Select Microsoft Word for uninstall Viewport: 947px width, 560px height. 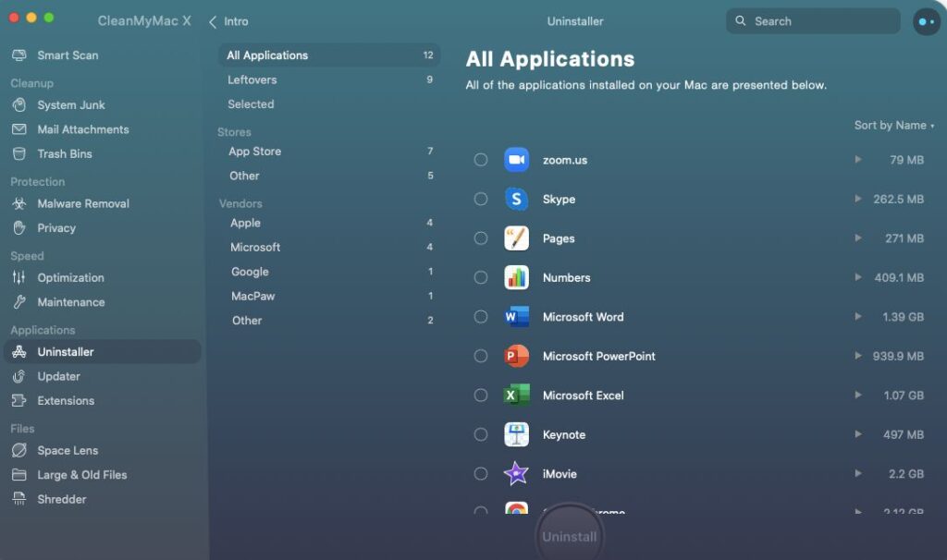pos(481,316)
